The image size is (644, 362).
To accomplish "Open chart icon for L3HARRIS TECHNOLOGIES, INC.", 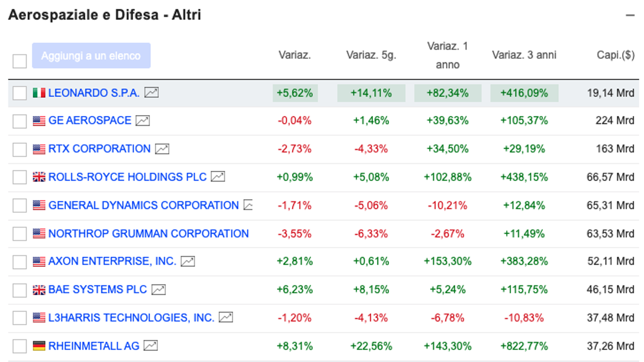I will point(226,317).
